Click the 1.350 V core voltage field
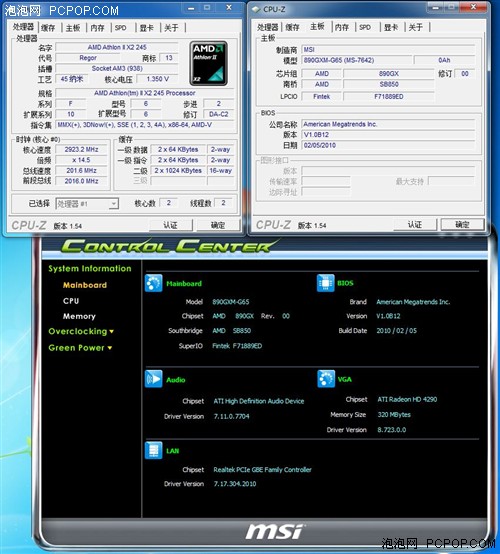Viewport: 500px width, 554px height. [158, 79]
